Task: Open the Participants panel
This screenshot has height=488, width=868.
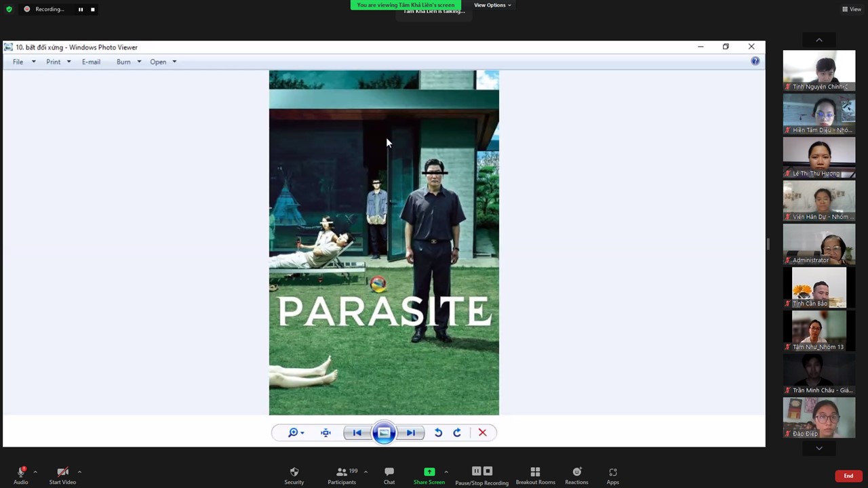Action: coord(342,475)
